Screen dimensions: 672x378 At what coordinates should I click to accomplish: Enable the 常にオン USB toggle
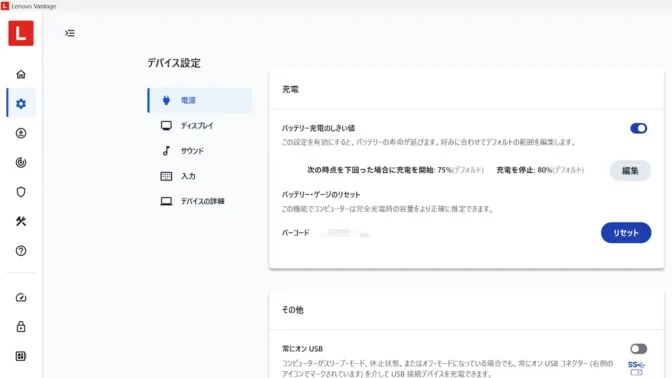(638, 349)
